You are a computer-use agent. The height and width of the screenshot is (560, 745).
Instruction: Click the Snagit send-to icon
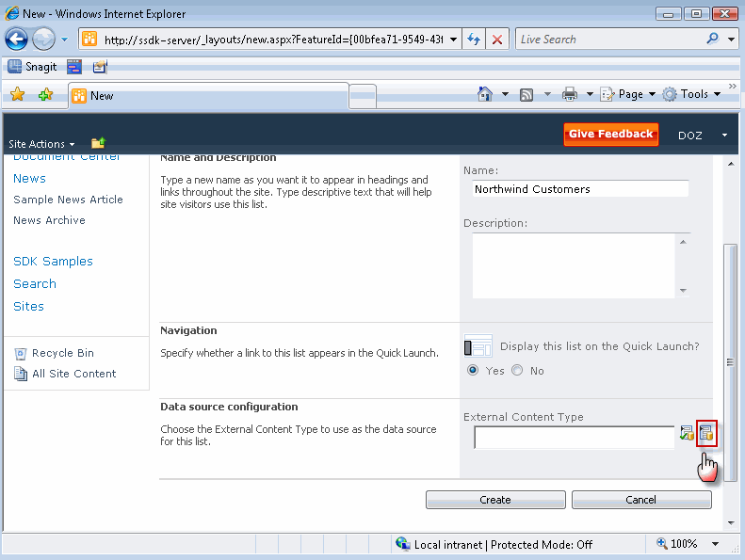100,67
